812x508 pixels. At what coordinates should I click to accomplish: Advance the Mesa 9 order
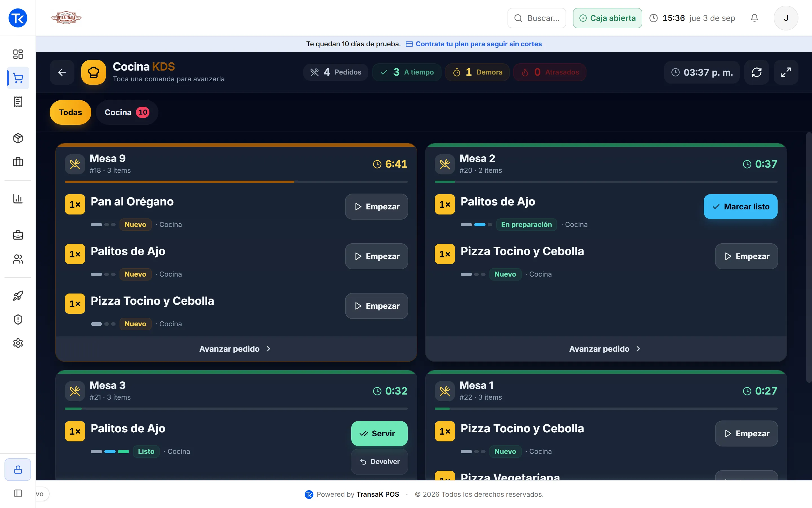click(236, 349)
